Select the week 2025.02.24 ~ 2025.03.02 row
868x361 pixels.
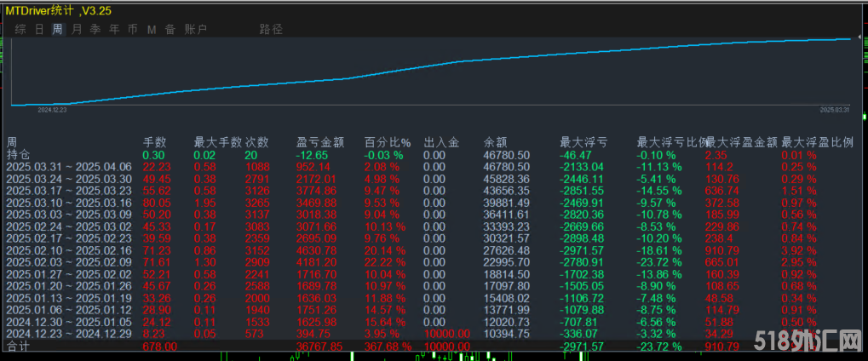point(434,226)
